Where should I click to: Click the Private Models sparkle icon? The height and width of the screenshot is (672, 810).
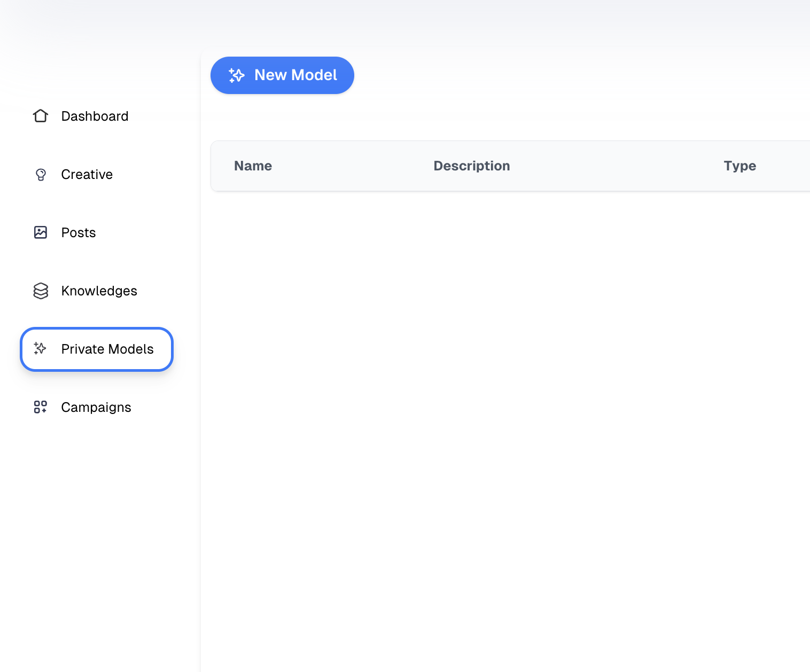click(x=41, y=349)
